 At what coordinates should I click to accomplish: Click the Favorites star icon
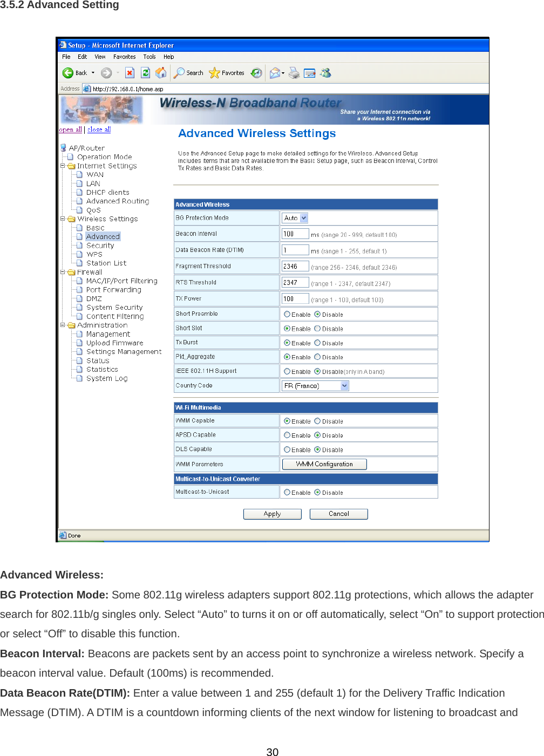(x=215, y=73)
